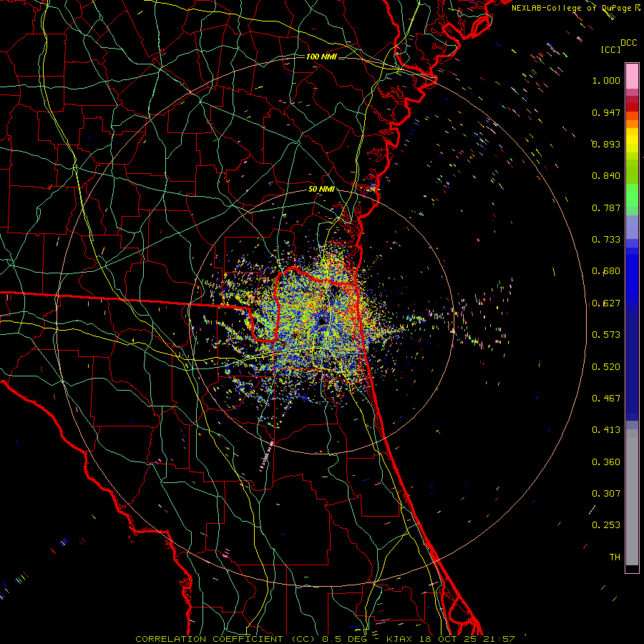Click the 50 NMI range ring label
This screenshot has height=644, width=644.
click(321, 190)
